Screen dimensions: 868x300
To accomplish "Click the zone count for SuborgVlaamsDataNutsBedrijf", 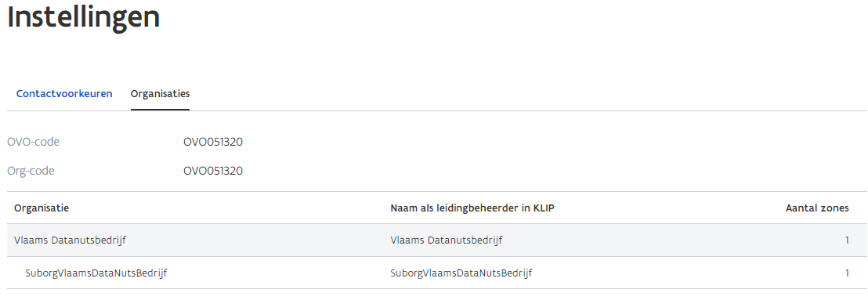I will click(x=847, y=273).
